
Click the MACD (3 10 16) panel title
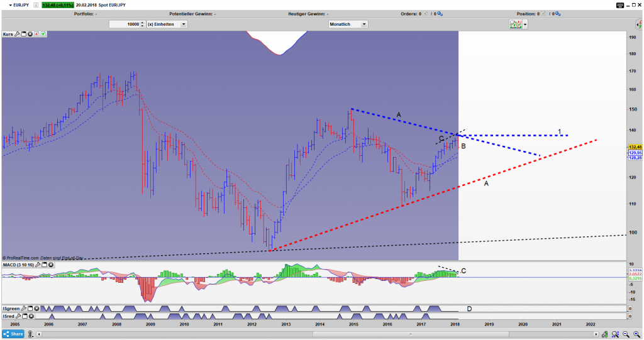click(x=18, y=265)
